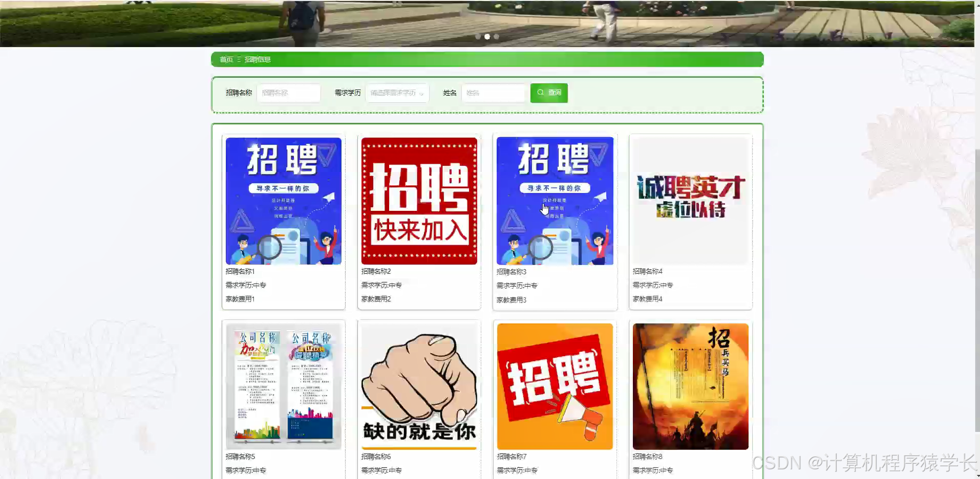Click the 诚聘英才 poster image for 招聘名称4
980x479 pixels.
690,200
